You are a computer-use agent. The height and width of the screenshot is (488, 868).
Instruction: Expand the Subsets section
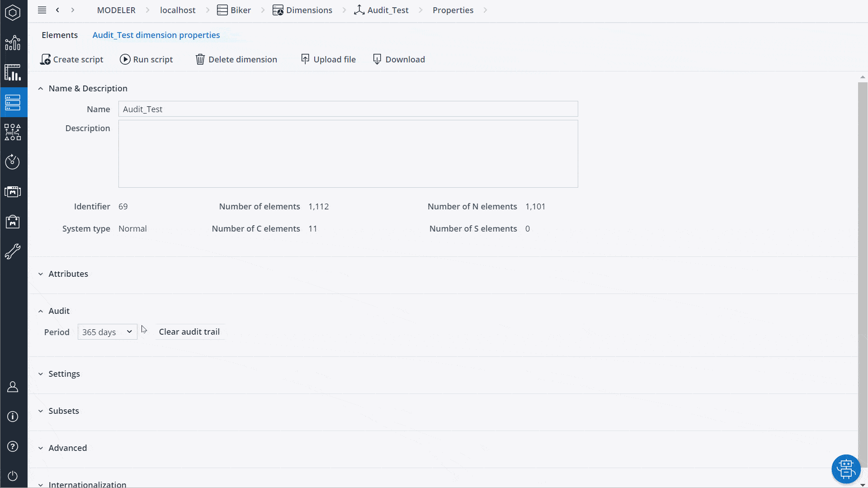(63, 411)
